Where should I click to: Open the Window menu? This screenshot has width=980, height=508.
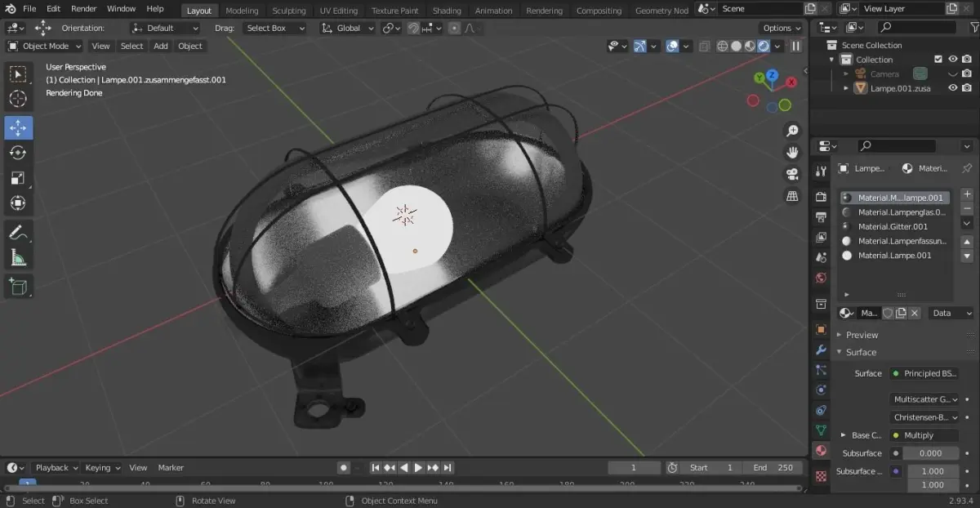[121, 9]
